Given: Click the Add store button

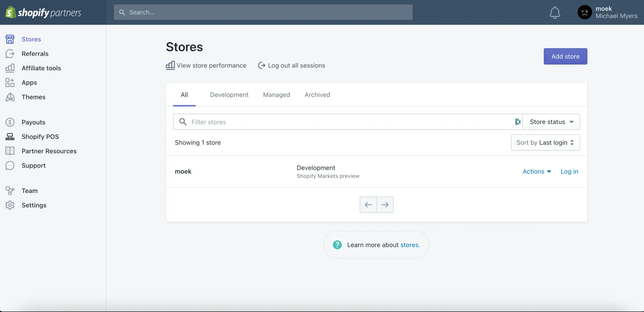Looking at the screenshot, I should click(565, 56).
